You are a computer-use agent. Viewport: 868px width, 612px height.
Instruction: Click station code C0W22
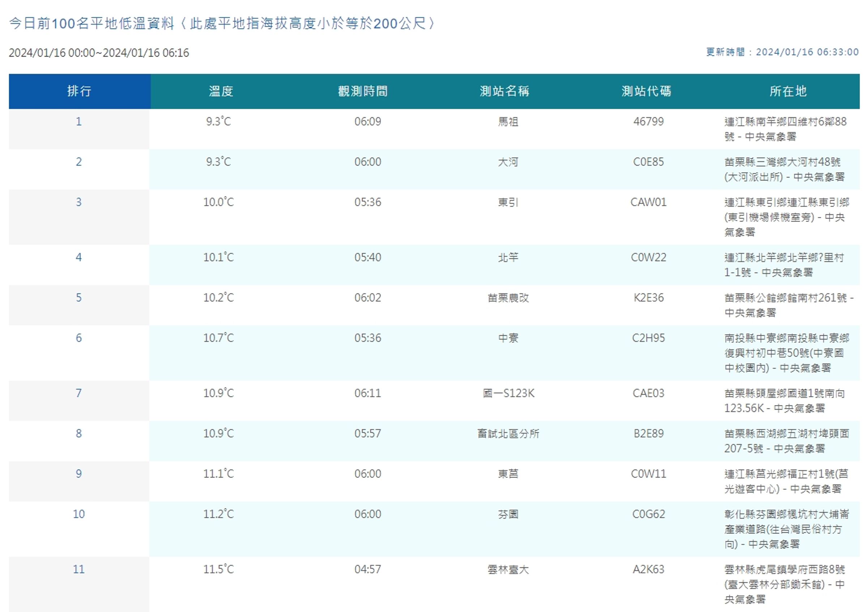click(x=649, y=258)
